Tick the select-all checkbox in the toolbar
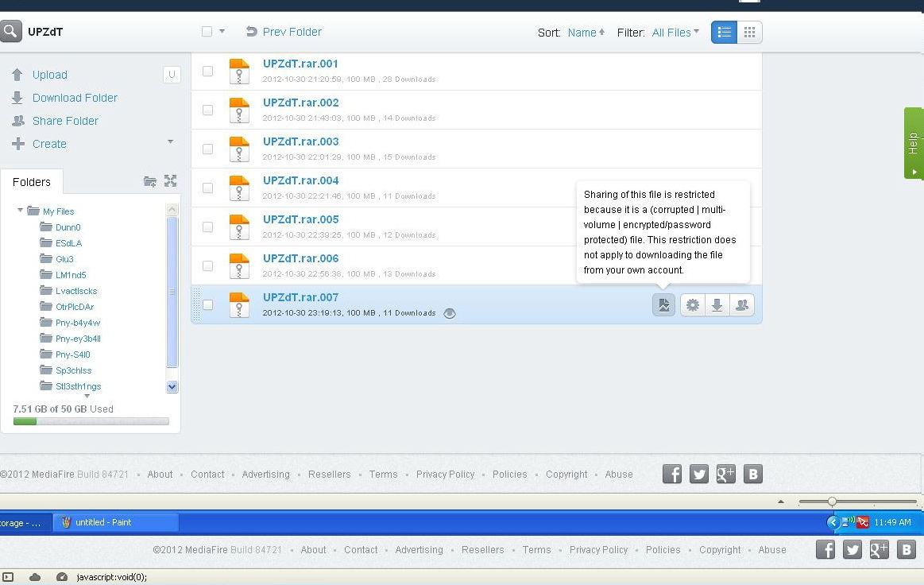Screen dimensions: 924x585 tap(207, 32)
